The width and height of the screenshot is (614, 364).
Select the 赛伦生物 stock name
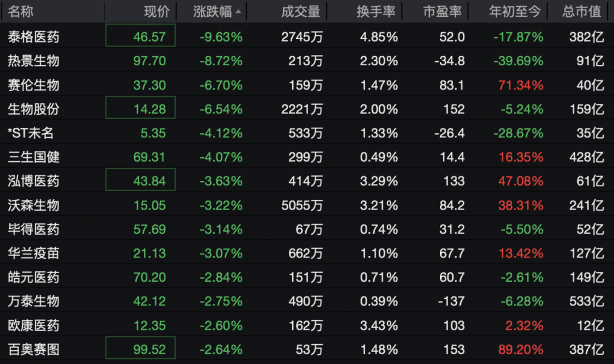(34, 85)
